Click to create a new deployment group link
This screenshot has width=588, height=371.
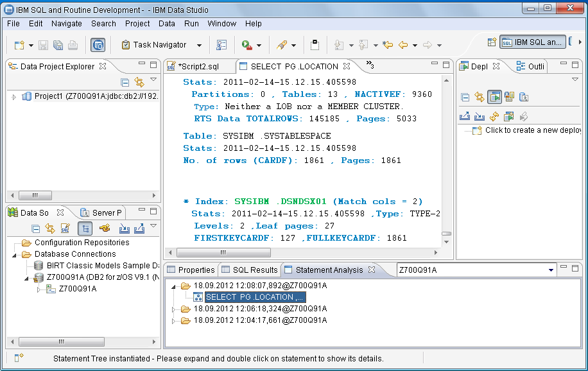pos(532,130)
